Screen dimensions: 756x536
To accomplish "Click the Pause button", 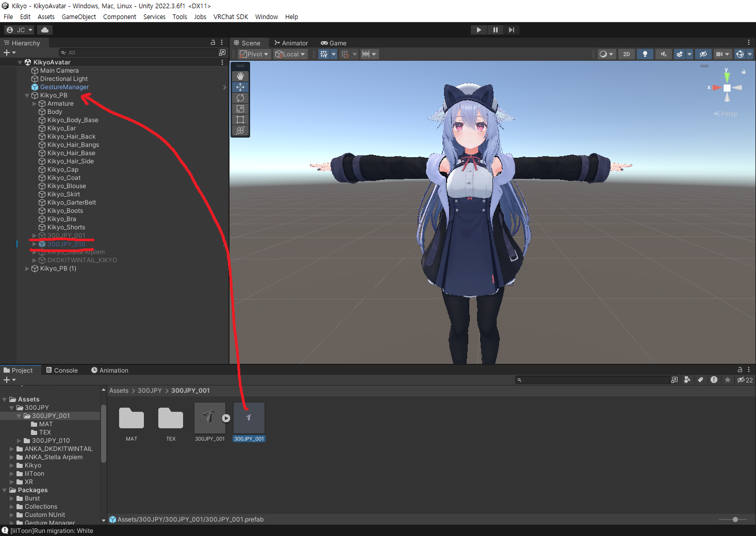I will point(495,30).
